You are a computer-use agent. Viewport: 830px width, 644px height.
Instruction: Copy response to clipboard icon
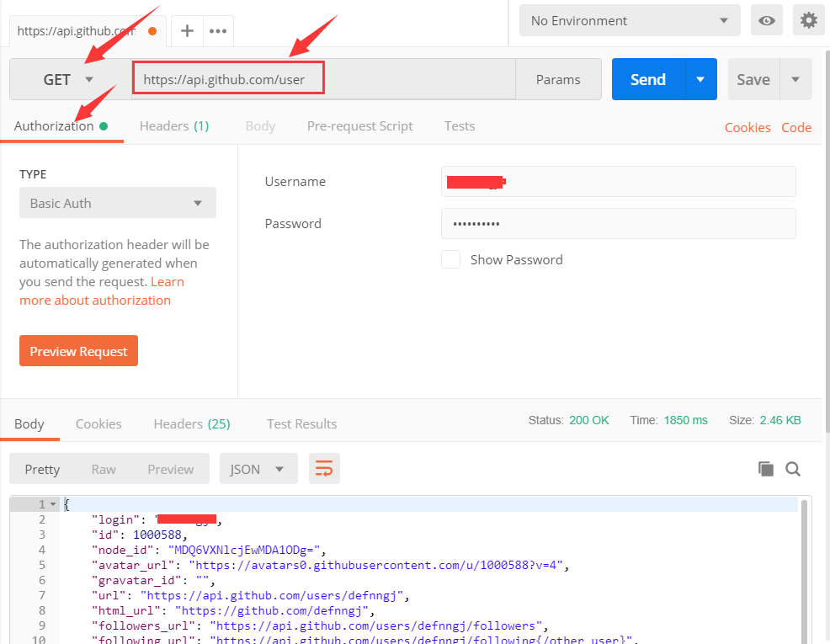coord(765,469)
